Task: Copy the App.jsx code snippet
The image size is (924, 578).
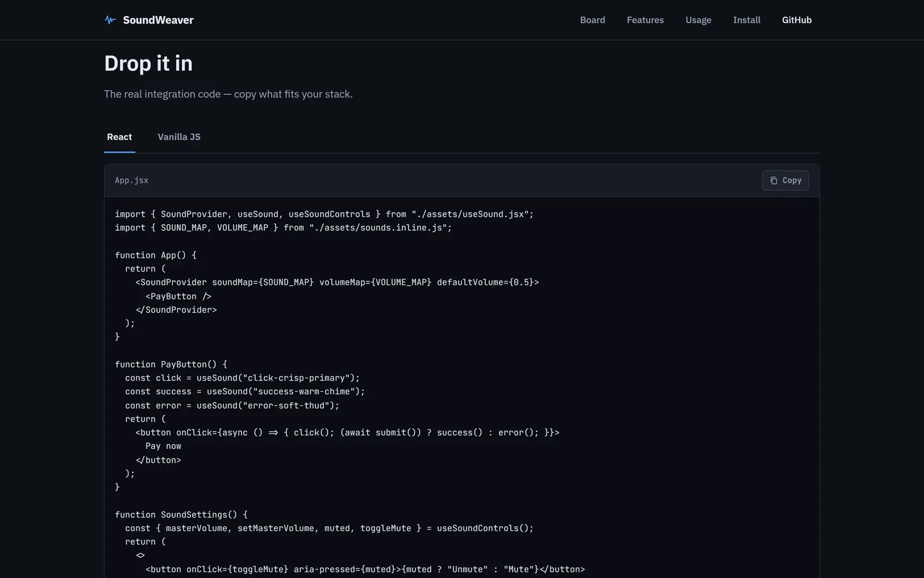Action: coord(785,180)
